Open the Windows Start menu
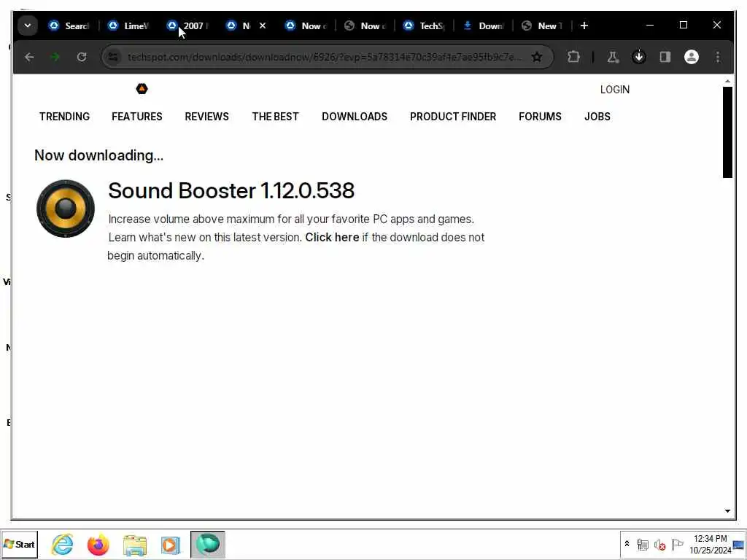This screenshot has height=560, width=747. pyautogui.click(x=20, y=544)
